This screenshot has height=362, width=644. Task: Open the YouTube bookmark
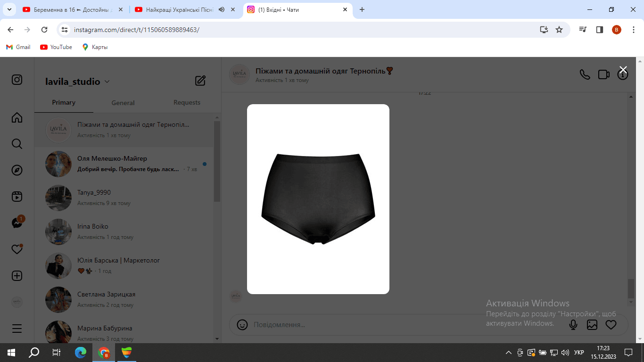pos(56,47)
